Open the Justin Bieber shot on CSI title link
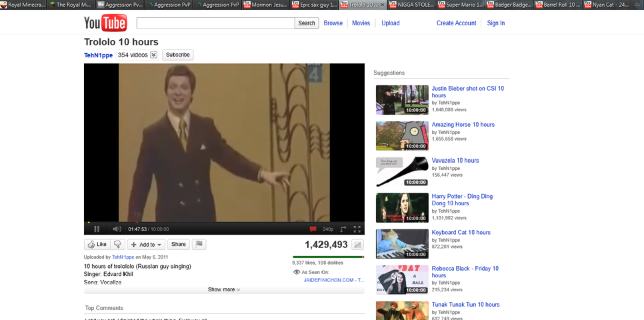 pos(468,91)
